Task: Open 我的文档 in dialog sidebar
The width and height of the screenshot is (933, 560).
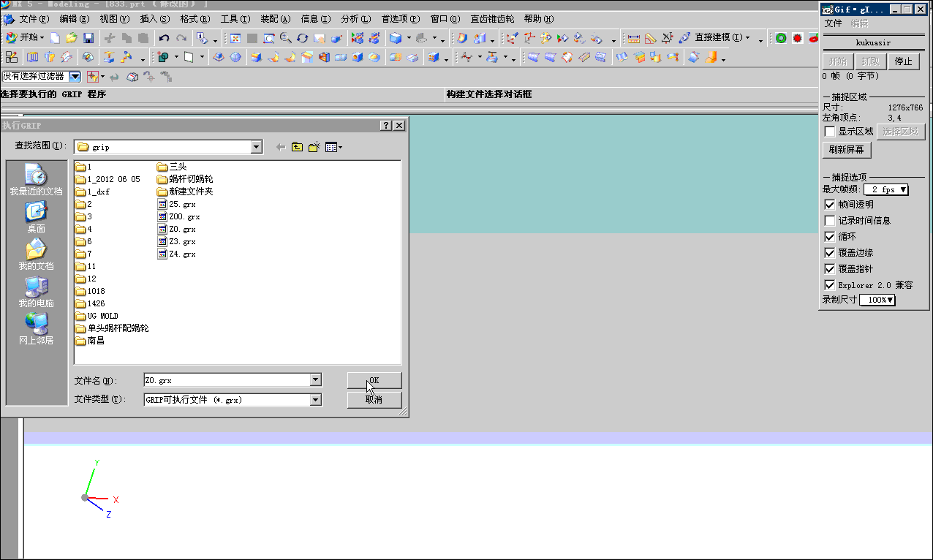Action: click(36, 254)
